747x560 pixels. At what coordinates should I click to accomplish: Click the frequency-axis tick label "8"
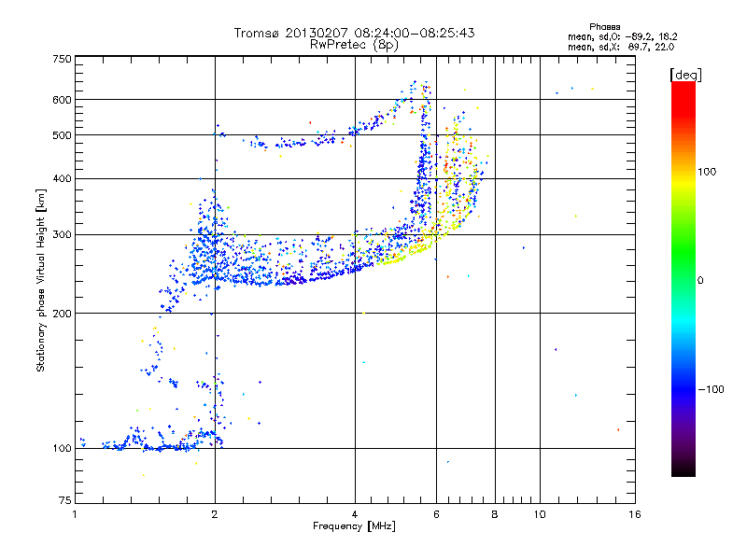coord(495,514)
